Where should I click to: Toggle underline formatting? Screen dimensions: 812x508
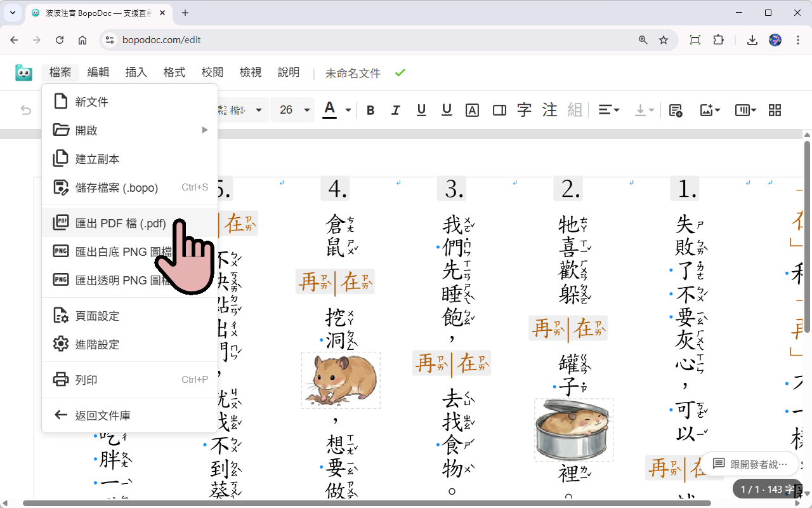421,110
